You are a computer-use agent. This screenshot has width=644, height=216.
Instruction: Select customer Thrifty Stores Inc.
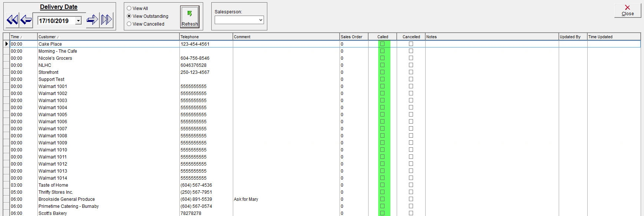point(108,192)
